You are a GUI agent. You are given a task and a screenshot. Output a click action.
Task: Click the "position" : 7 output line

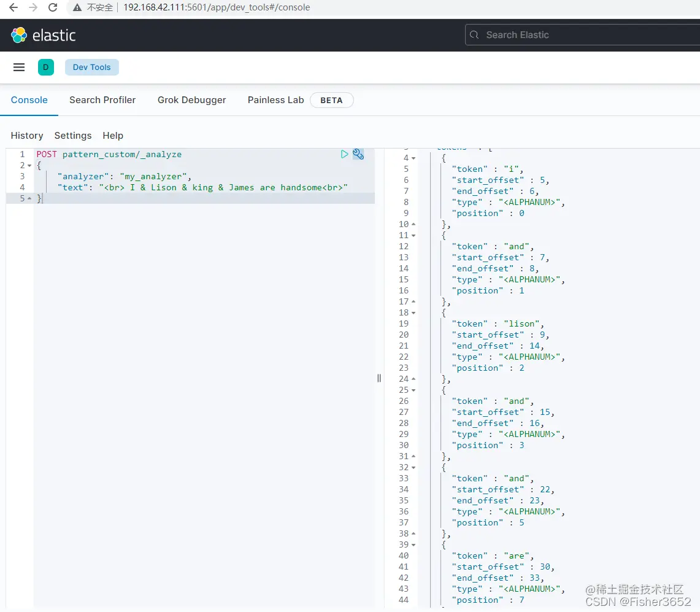pyautogui.click(x=488, y=600)
